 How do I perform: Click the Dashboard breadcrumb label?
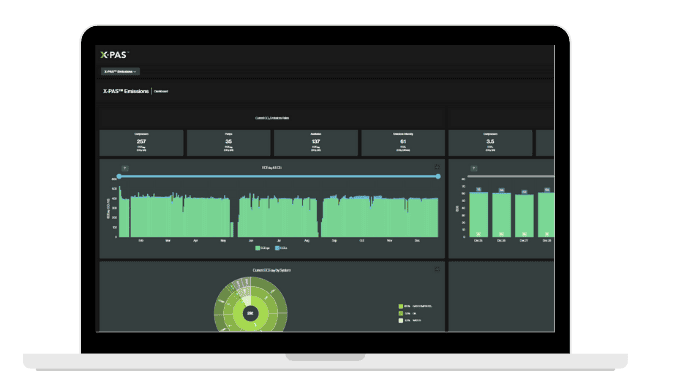pos(161,91)
